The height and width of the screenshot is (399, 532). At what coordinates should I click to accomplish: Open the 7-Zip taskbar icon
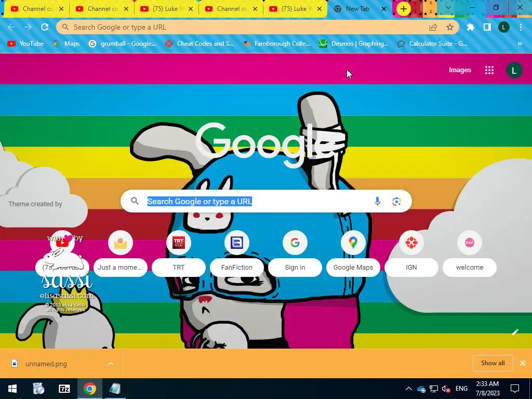tap(64, 389)
